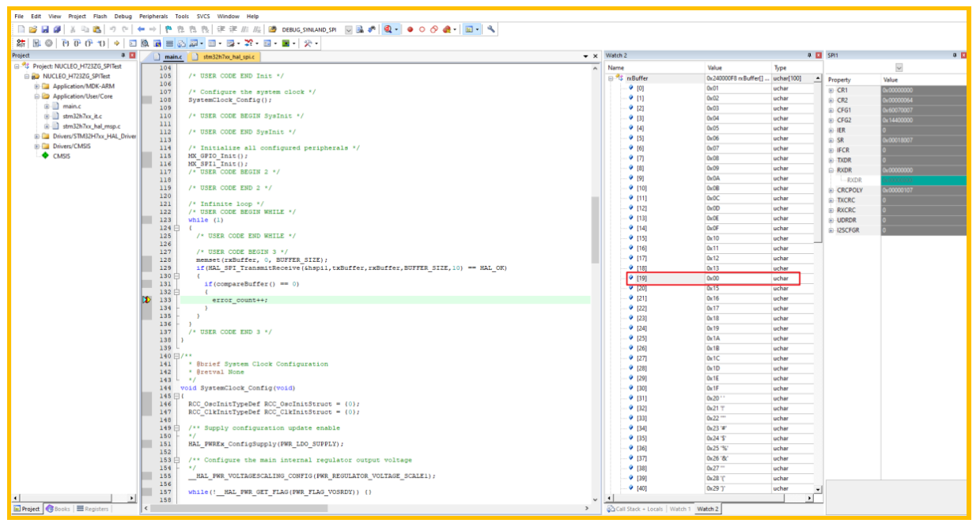Navigate backwards with blue left arrow

point(141,29)
